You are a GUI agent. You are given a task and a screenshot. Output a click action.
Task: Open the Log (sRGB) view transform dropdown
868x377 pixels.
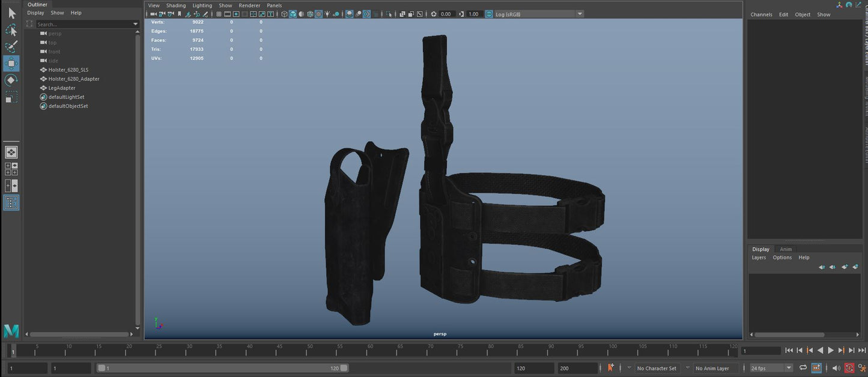pos(579,14)
